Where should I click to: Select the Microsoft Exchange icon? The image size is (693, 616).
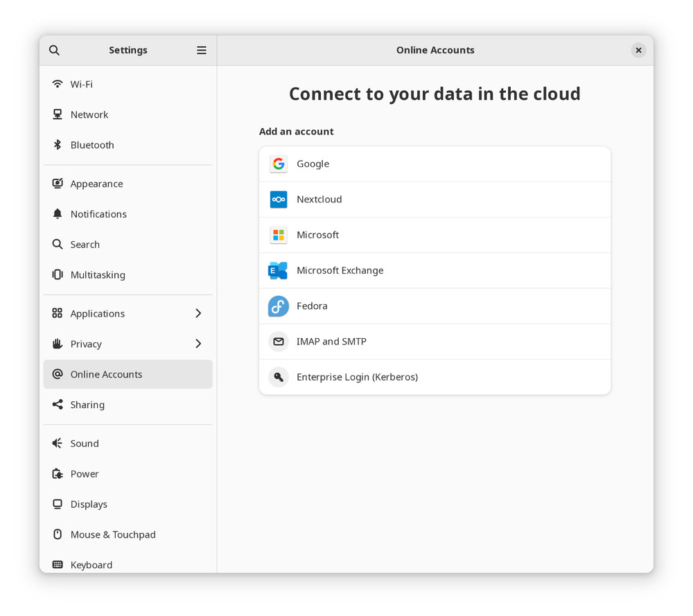[278, 270]
